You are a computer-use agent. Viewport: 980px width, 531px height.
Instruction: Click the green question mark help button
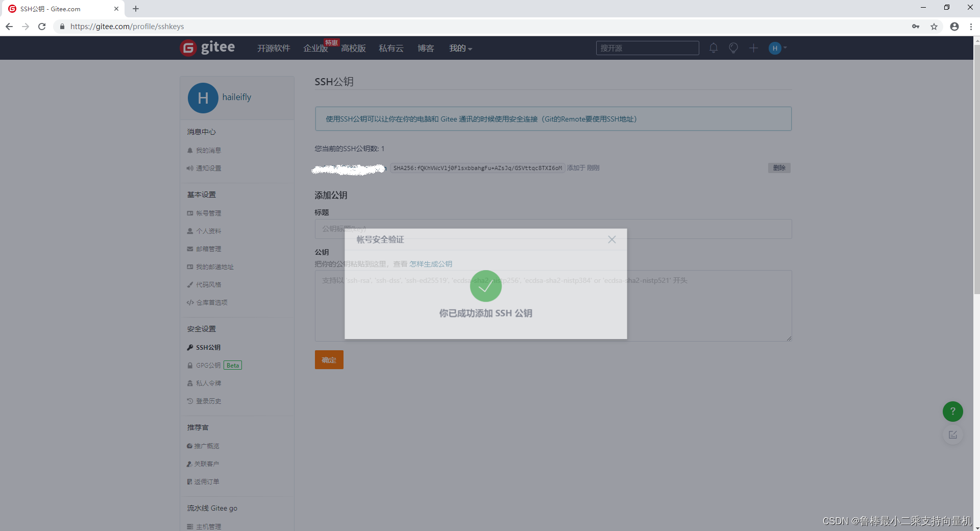(x=952, y=412)
